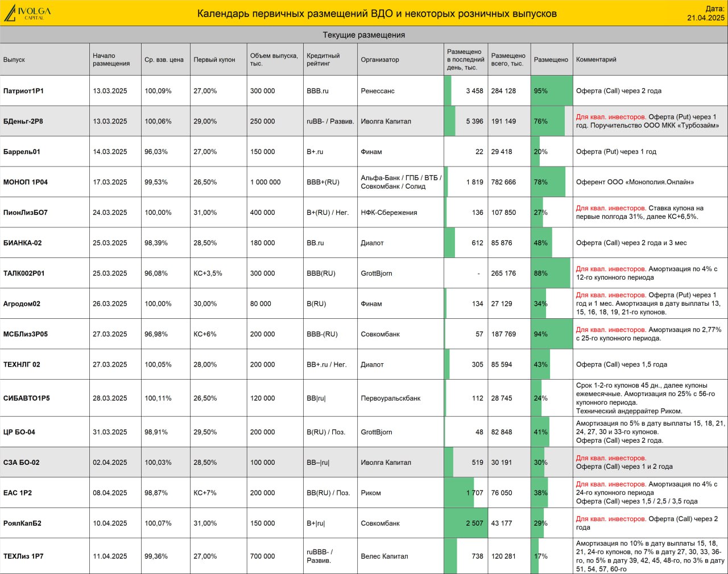Select the 'Объем выпуска, тыс.' column header
728x574 pixels.
coord(274,60)
